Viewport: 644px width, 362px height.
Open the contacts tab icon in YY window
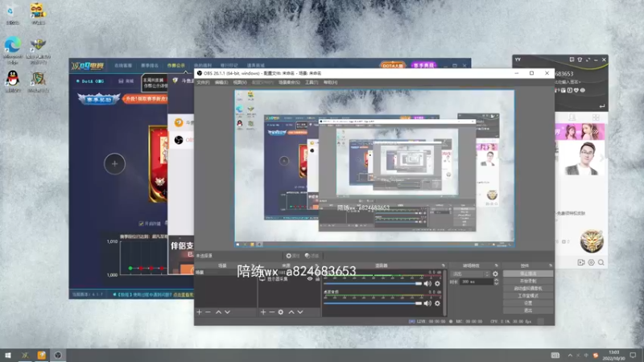(572, 117)
